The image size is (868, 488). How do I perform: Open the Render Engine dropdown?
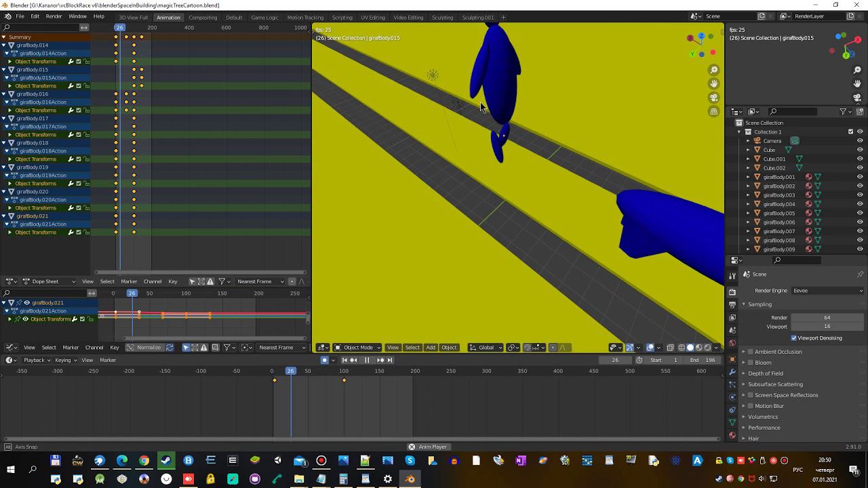827,291
